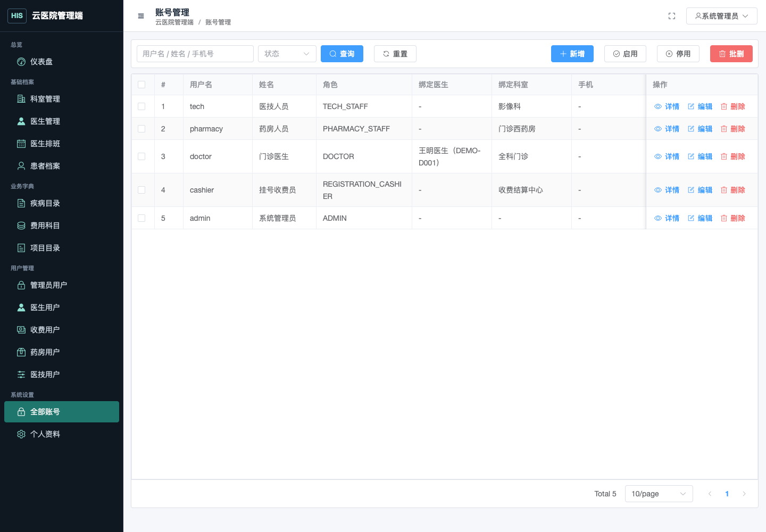This screenshot has height=532, width=766.
Task: Open 收费用户 page
Action: click(62, 330)
